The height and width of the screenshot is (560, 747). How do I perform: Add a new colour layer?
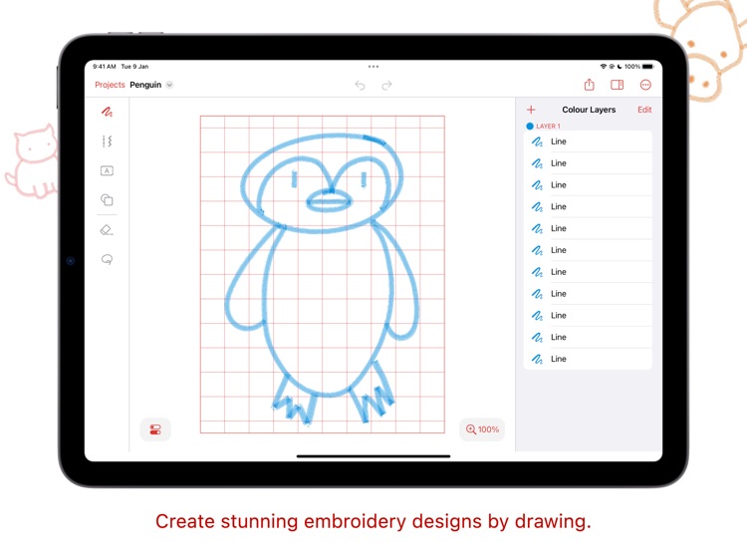(531, 110)
